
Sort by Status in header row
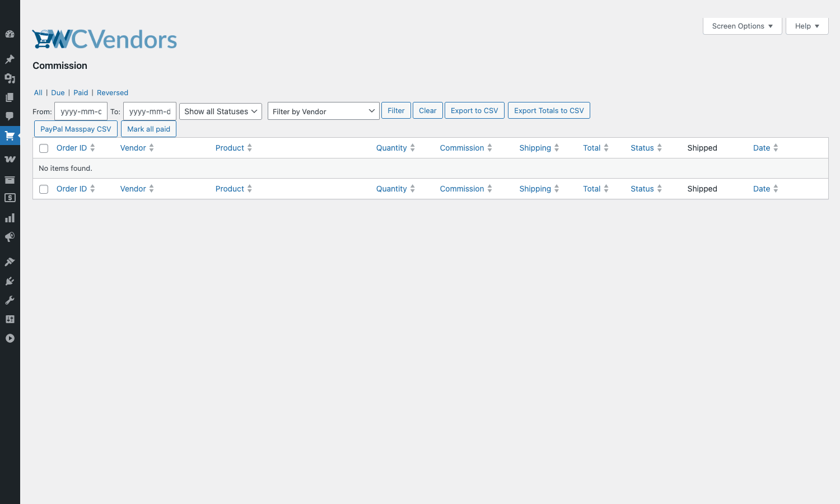pyautogui.click(x=646, y=148)
